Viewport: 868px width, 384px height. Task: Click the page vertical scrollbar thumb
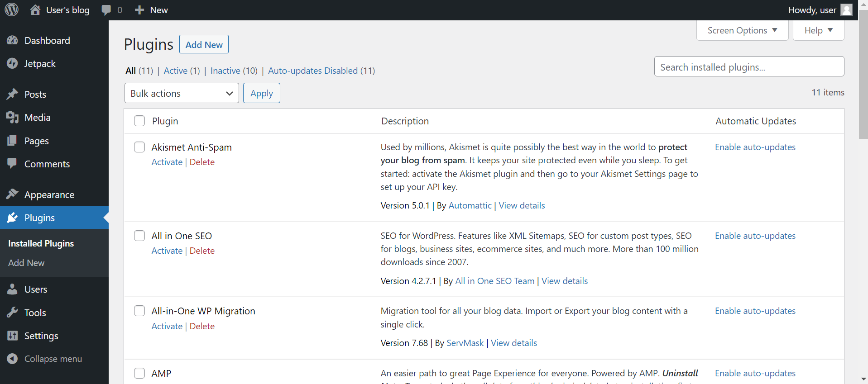click(x=863, y=75)
